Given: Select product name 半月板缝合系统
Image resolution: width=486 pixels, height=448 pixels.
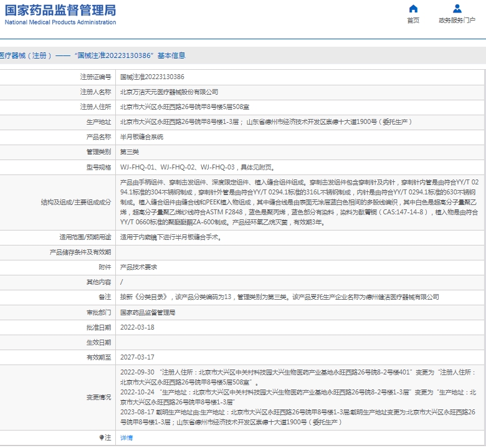Looking at the screenshot, I should pyautogui.click(x=141, y=136).
